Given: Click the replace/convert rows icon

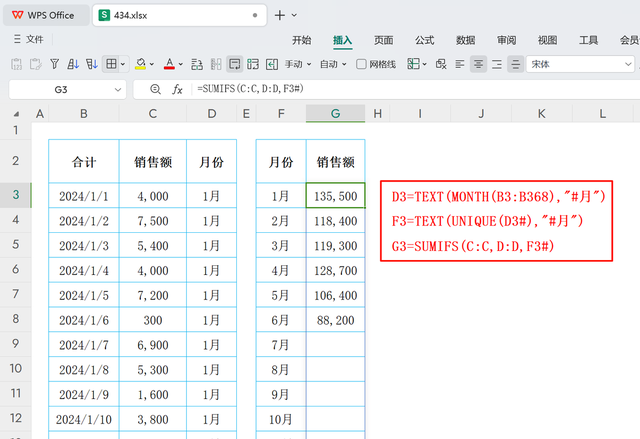Looking at the screenshot, I should click(x=197, y=64).
